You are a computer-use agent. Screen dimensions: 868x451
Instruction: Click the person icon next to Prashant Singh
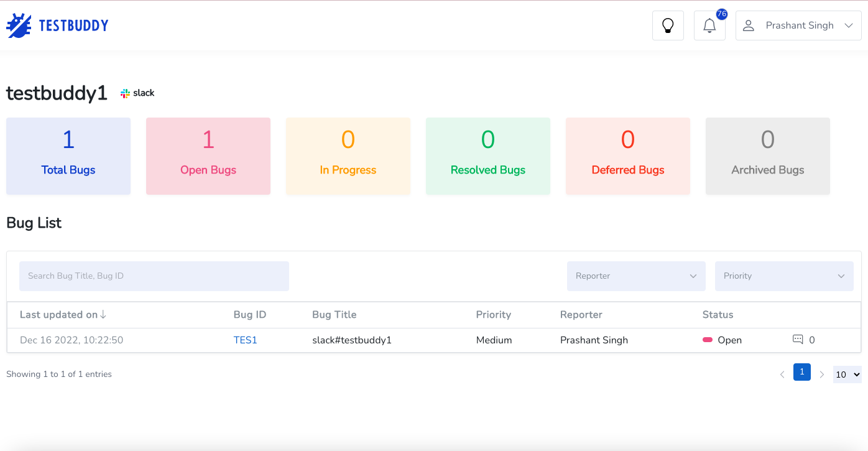point(748,25)
